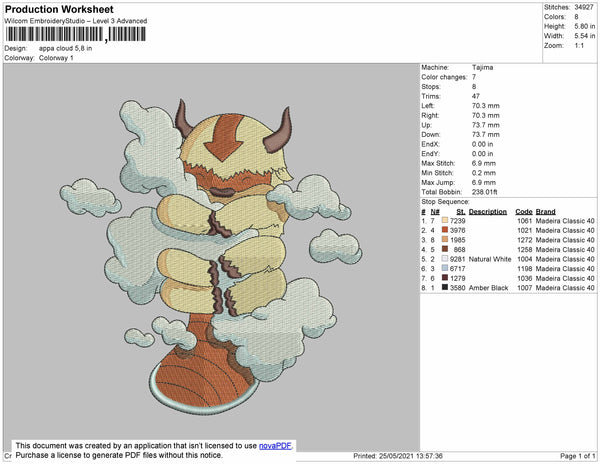Click the 'Stop Sequence:' heading
Viewport: 600px width, 464px height.
(445, 202)
